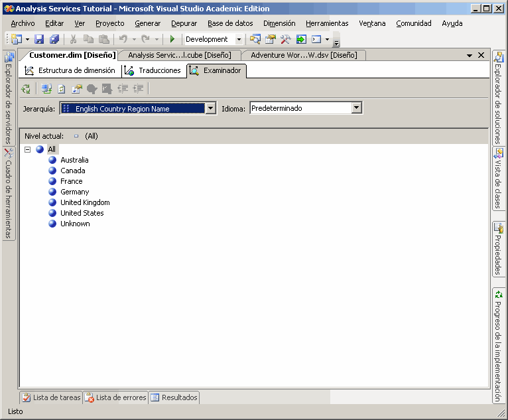The image size is (508, 420).
Task: Open the toolbar options overflow arrow
Action: coord(337,42)
